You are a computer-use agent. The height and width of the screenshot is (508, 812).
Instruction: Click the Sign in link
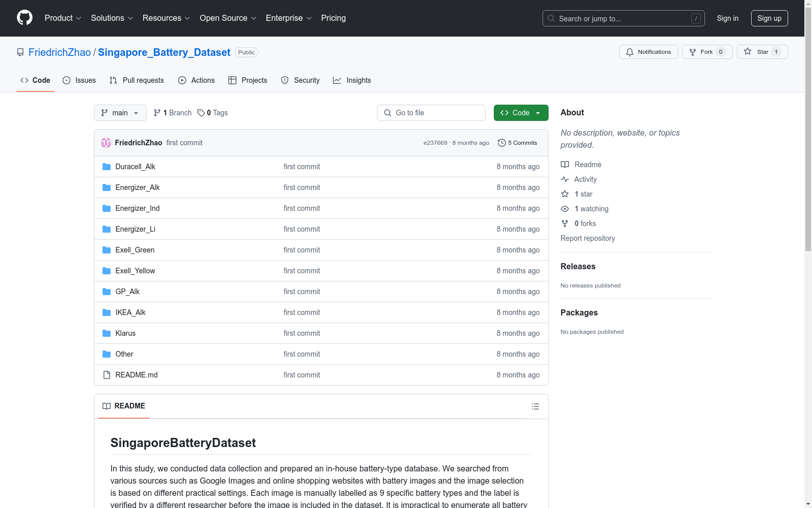(x=728, y=18)
